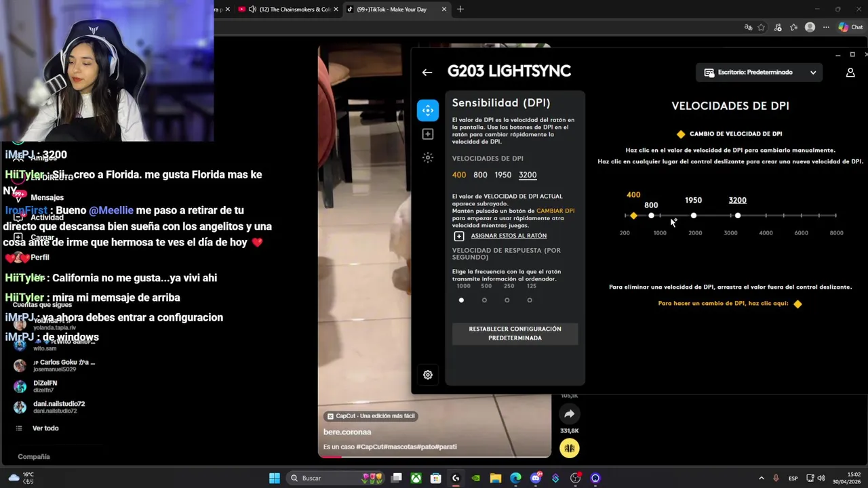
Task: Click the 1950 DPI slider handle
Action: tap(694, 216)
